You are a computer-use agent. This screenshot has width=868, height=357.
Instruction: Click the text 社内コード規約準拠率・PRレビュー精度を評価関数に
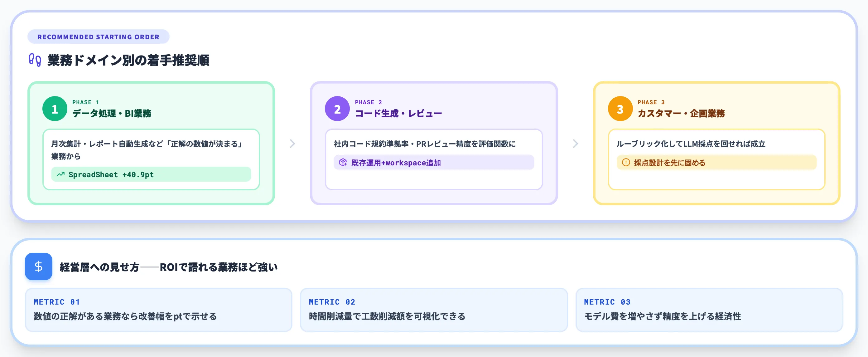click(x=425, y=144)
